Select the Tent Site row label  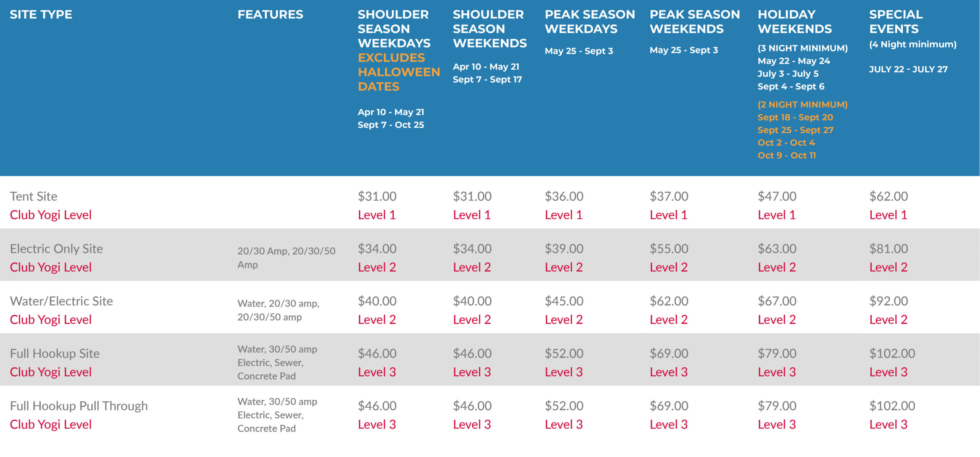[34, 196]
